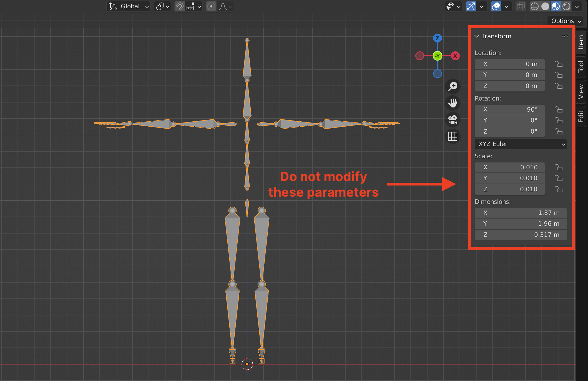This screenshot has height=381, width=588.
Task: Toggle camera view icon
Action: [453, 120]
